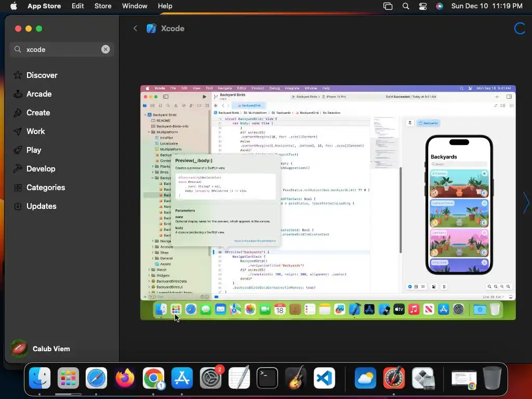
Task: Click the date and time in the menu bar
Action: coord(487,6)
